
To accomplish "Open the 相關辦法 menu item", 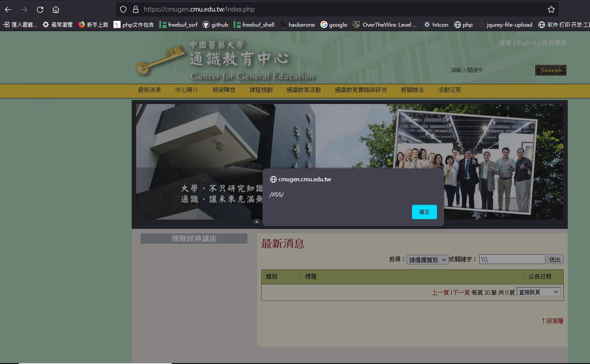I will tap(412, 90).
